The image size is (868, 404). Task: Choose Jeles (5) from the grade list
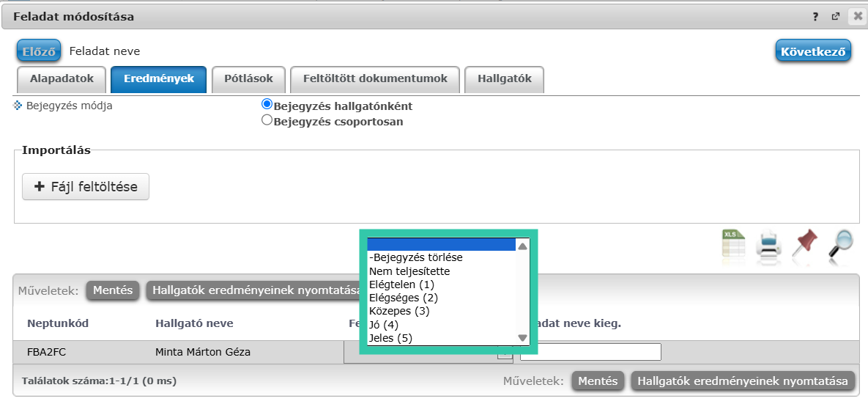point(391,338)
